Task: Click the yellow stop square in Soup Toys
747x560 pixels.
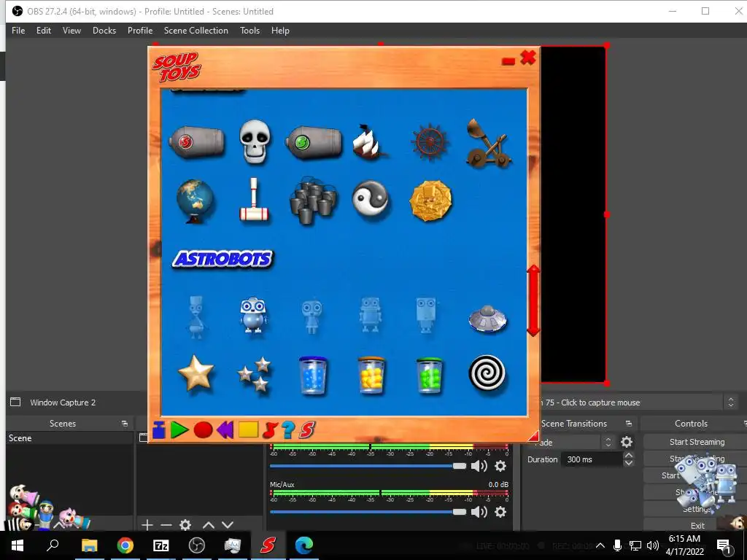Action: tap(248, 429)
